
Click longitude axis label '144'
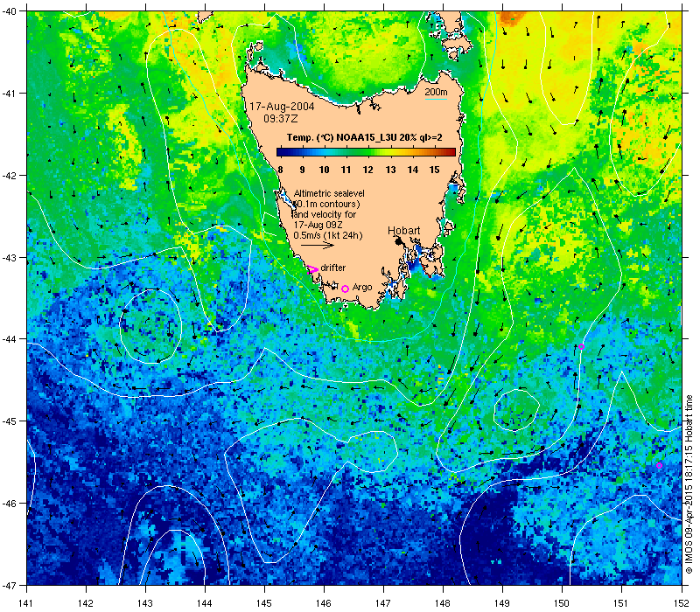(x=205, y=603)
